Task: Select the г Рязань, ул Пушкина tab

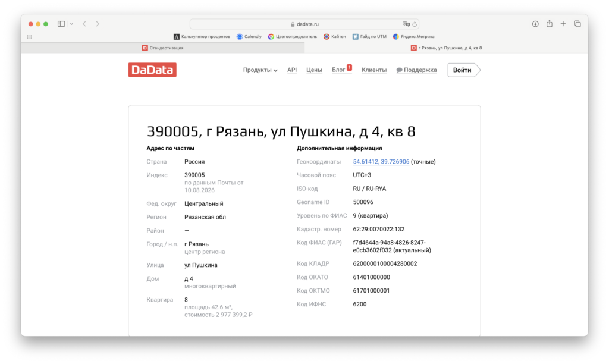Action: tap(446, 48)
